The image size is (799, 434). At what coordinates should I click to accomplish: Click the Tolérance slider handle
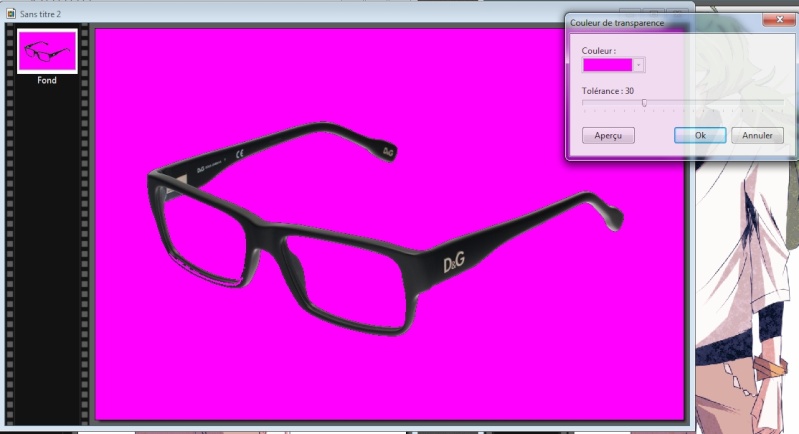[x=644, y=103]
